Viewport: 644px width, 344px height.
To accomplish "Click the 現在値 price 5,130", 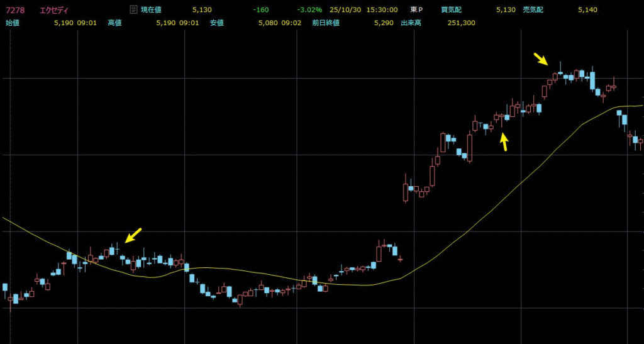I will pos(203,9).
